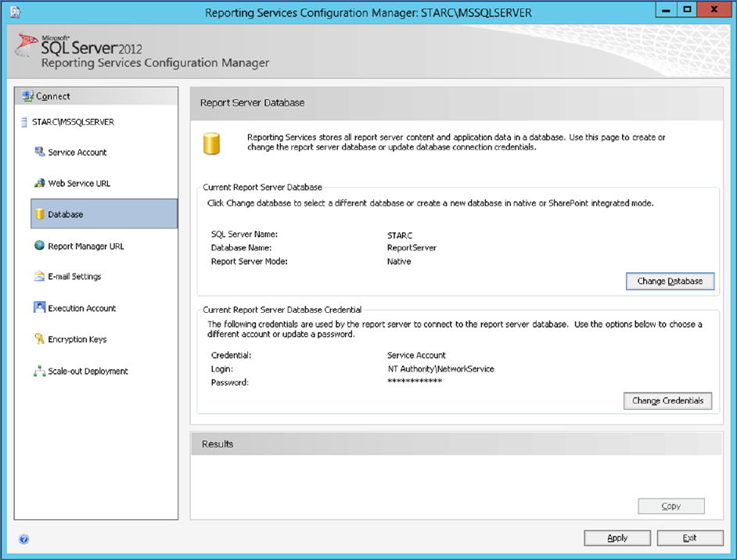Open the Service Account page

pyautogui.click(x=77, y=153)
